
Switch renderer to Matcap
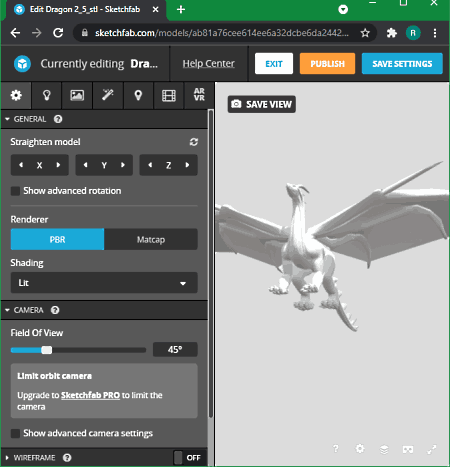151,239
